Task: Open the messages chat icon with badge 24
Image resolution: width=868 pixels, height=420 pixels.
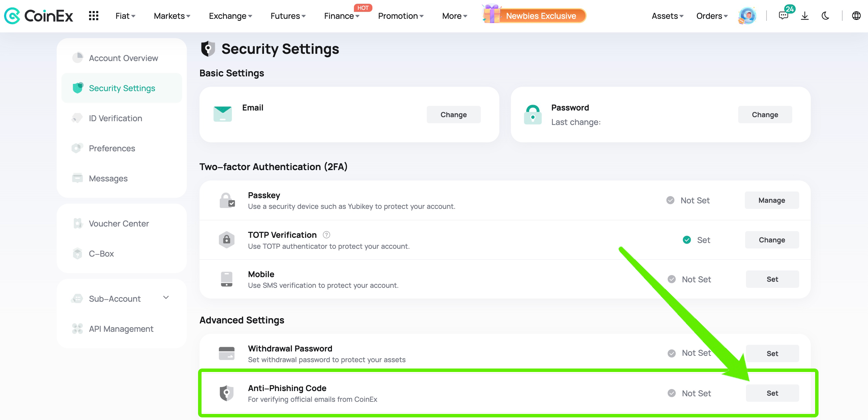Action: tap(784, 16)
